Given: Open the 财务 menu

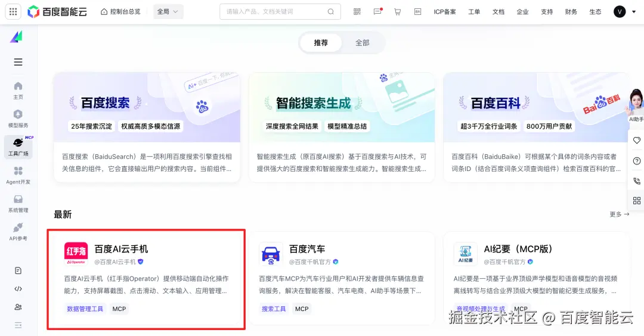Looking at the screenshot, I should pos(571,11).
